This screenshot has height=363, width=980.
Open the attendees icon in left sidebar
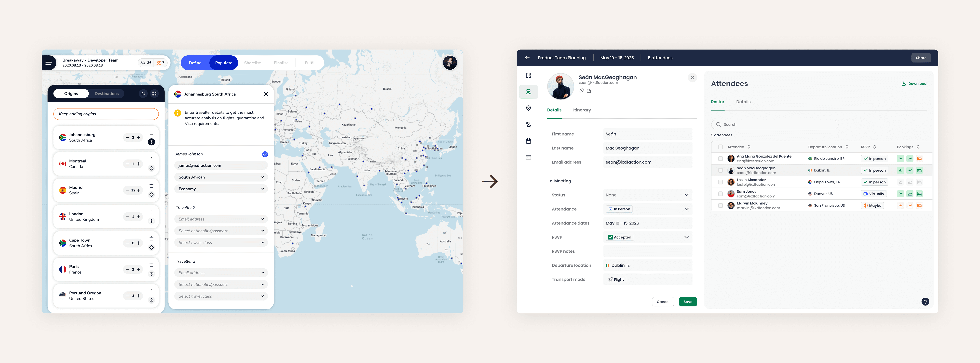tap(528, 92)
